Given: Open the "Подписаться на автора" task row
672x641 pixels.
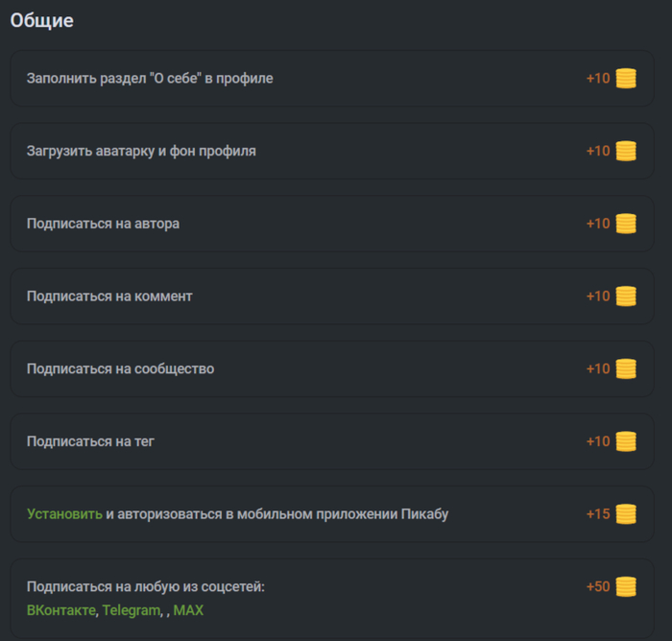Looking at the screenshot, I should click(x=103, y=224).
